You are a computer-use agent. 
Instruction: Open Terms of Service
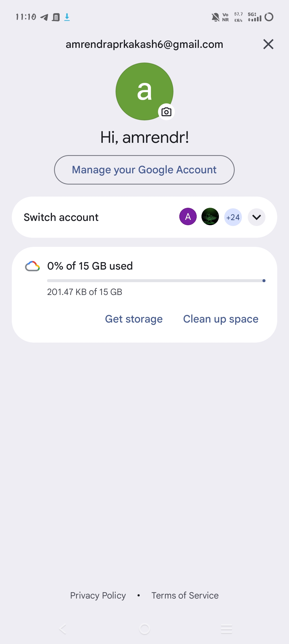185,595
